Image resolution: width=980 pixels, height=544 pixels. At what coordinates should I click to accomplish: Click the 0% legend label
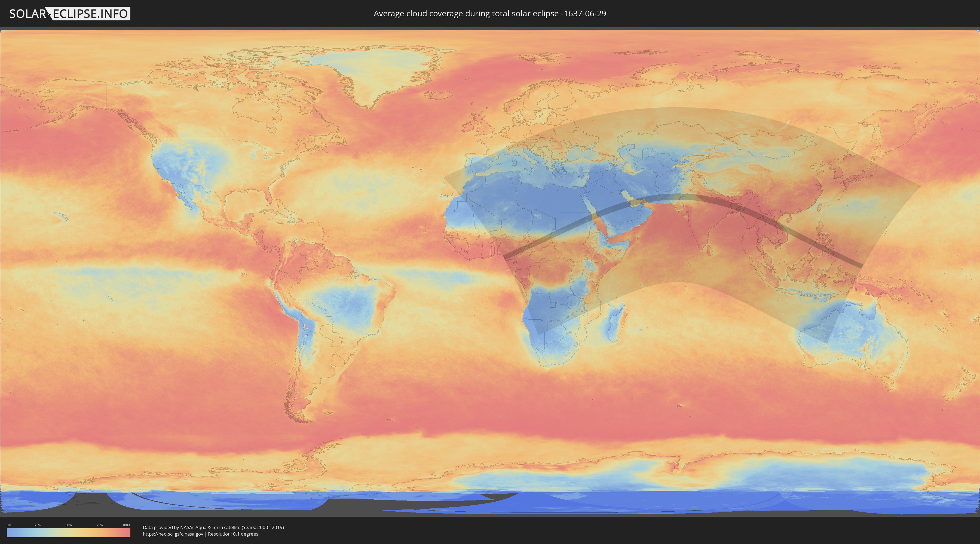pyautogui.click(x=9, y=525)
